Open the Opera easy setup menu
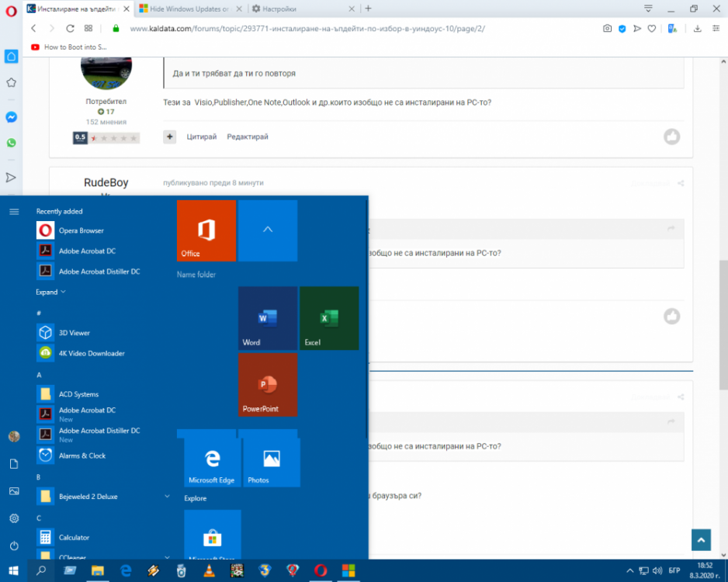The image size is (728, 582). point(716,29)
